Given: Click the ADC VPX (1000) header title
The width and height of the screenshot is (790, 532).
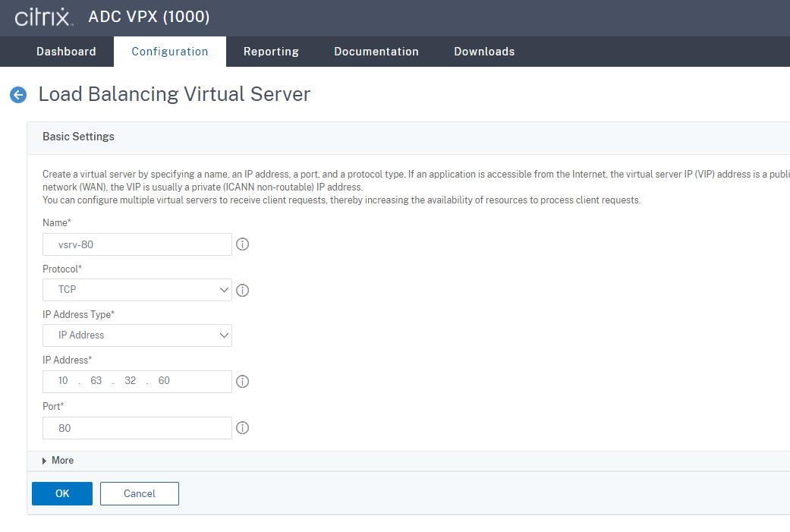Looking at the screenshot, I should (149, 17).
